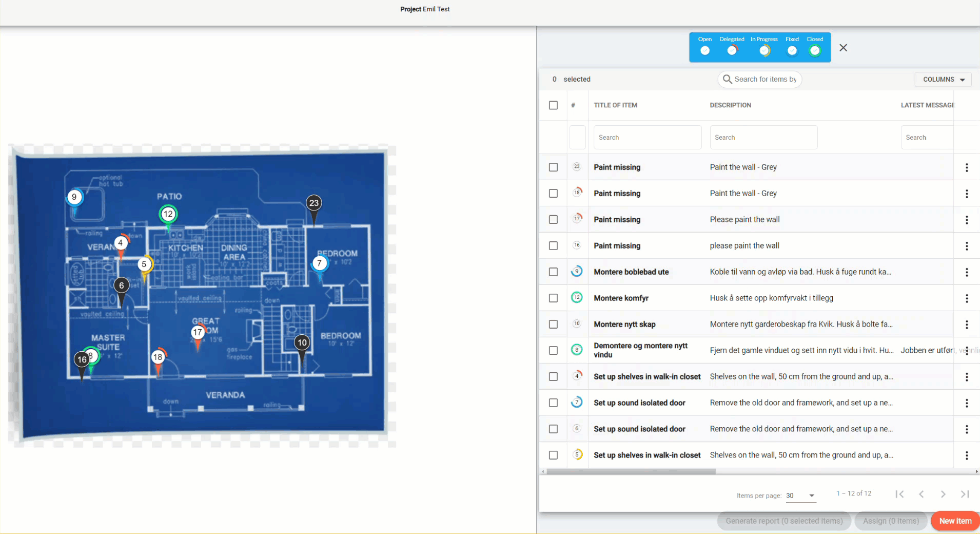Select pin 17 in the great room
This screenshot has width=980, height=534.
[x=198, y=333]
